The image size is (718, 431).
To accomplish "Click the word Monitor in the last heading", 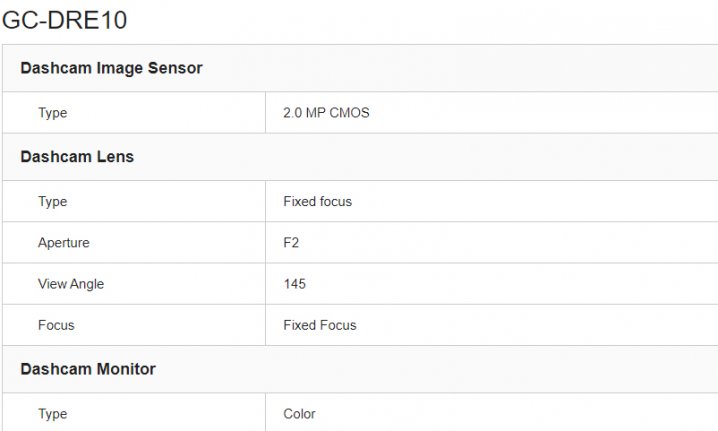I will pyautogui.click(x=124, y=369).
